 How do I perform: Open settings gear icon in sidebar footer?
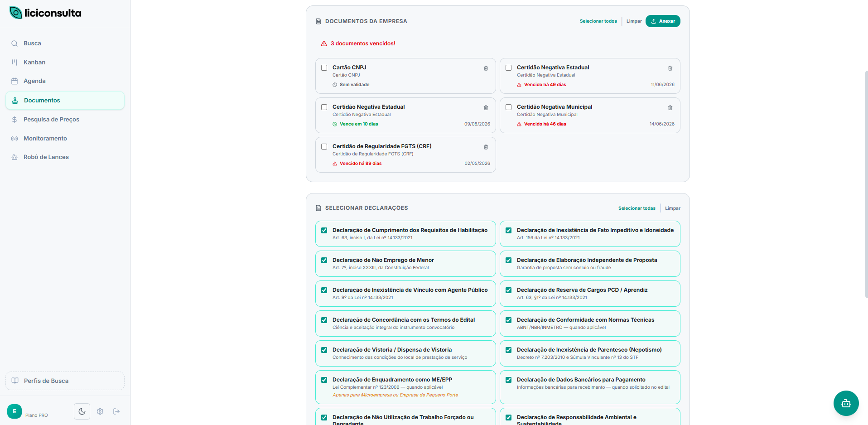tap(100, 411)
